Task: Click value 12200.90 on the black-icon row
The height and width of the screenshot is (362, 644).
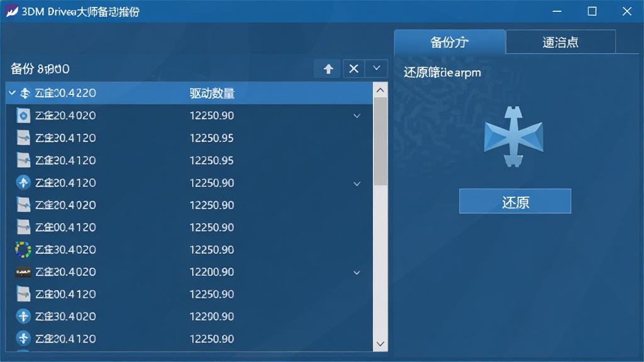Action: pyautogui.click(x=211, y=272)
